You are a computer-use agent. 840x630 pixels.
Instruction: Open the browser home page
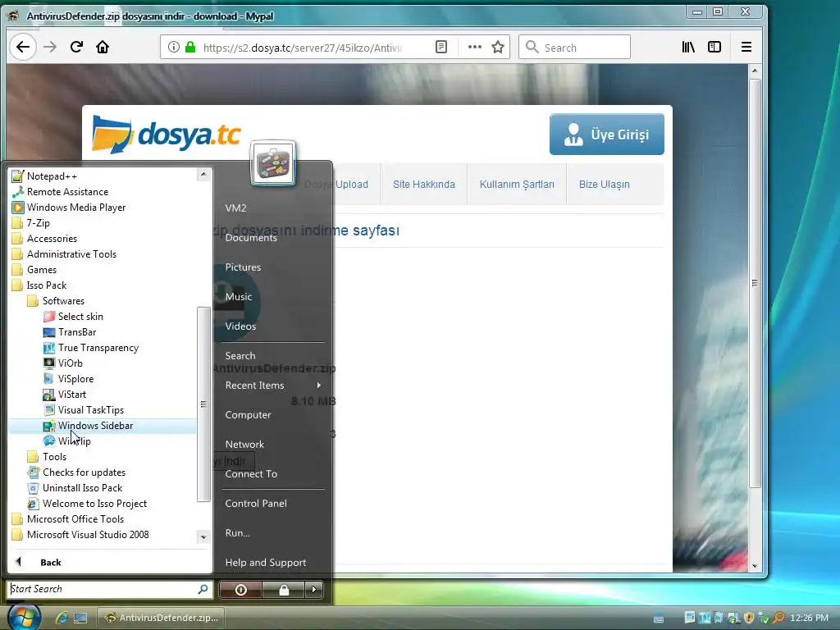103,47
